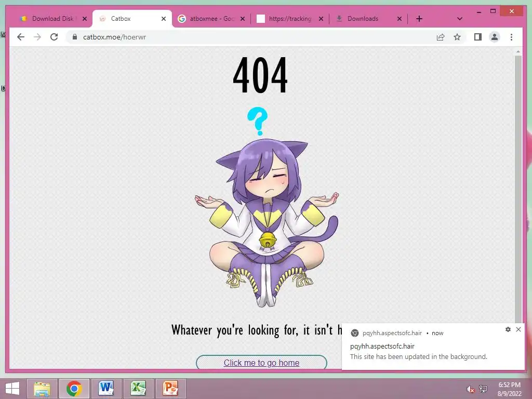The height and width of the screenshot is (399, 532).
Task: Close the Download Disk tab
Action: pos(85,19)
